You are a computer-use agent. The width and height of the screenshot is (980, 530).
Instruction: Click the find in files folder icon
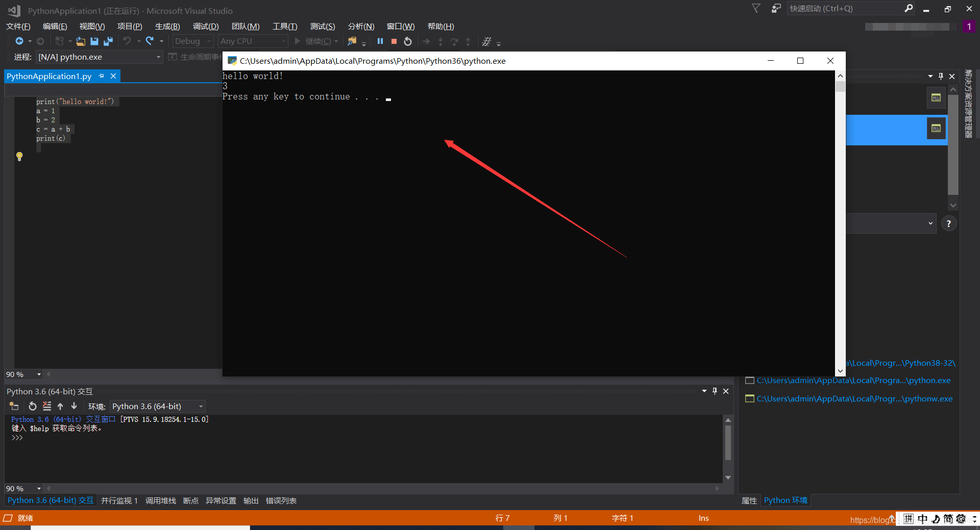click(352, 41)
